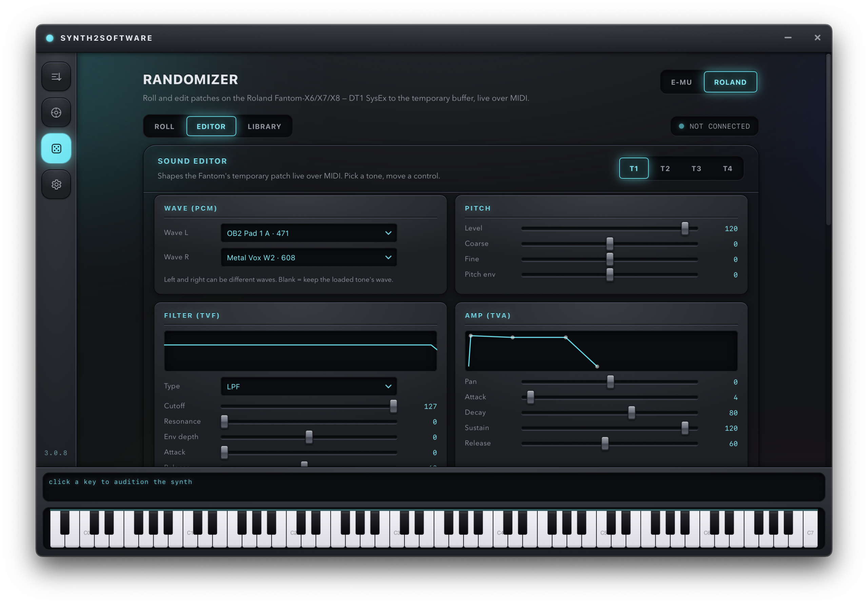Click the Pitch env slider
The height and width of the screenshot is (604, 868).
(609, 275)
